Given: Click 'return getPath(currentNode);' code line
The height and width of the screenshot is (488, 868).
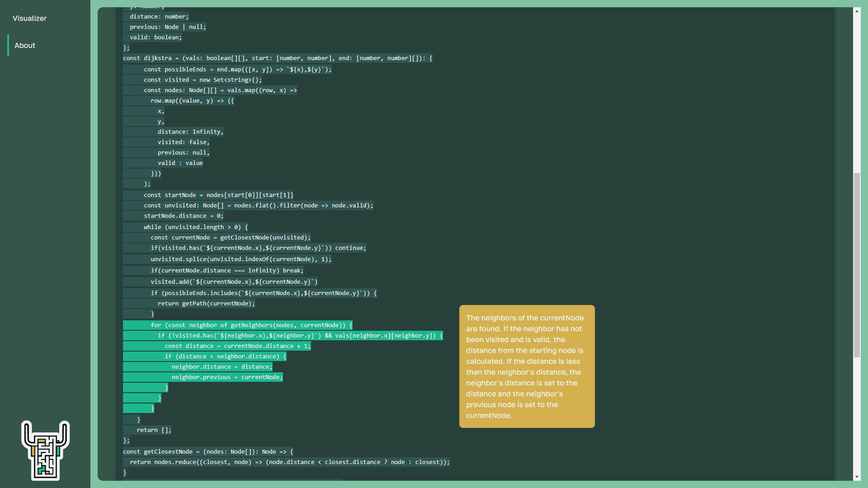Looking at the screenshot, I should tap(206, 304).
